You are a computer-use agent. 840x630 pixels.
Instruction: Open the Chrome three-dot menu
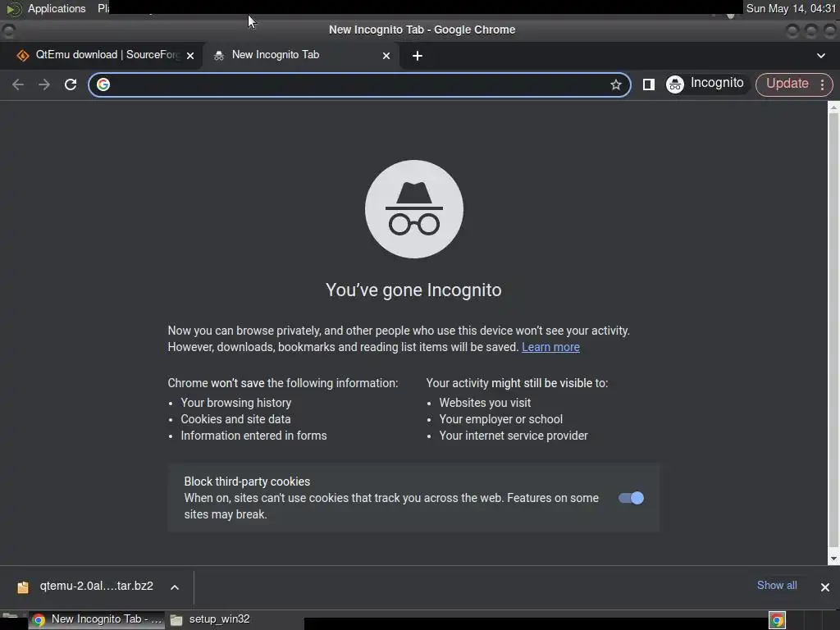822,84
